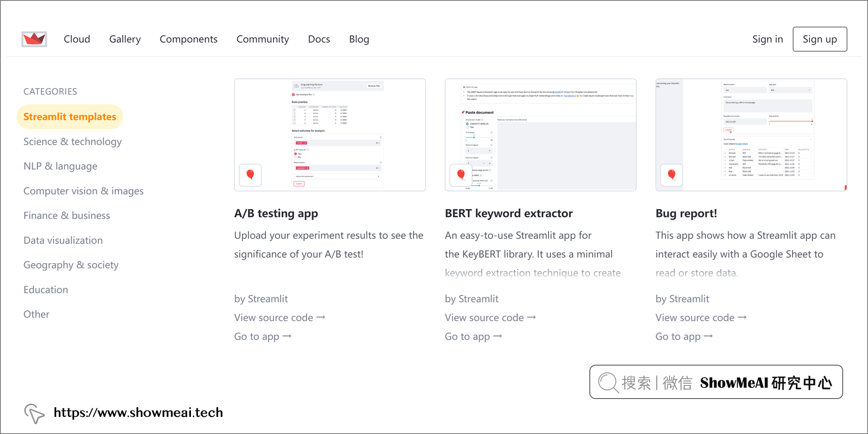Click balloon icon on BERT extractor card
The image size is (868, 434).
tap(461, 175)
